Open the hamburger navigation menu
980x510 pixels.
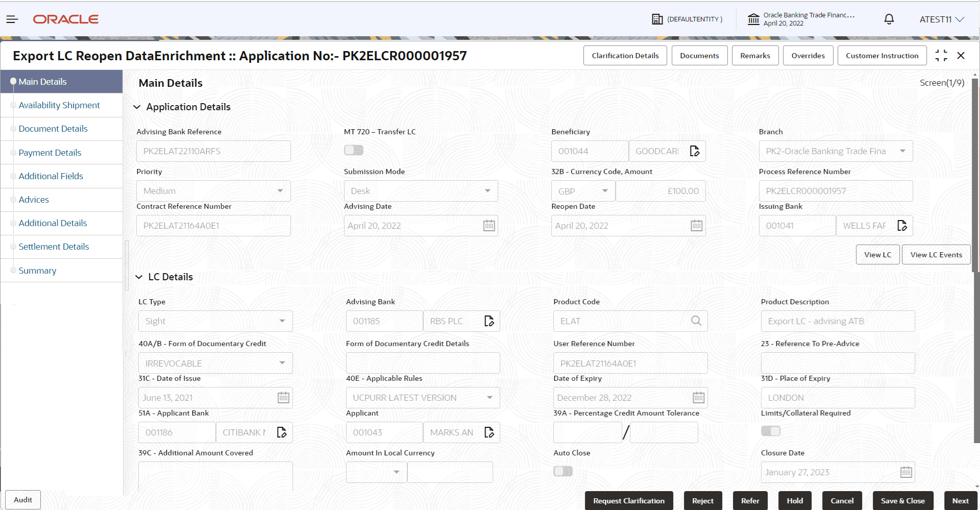(12, 19)
